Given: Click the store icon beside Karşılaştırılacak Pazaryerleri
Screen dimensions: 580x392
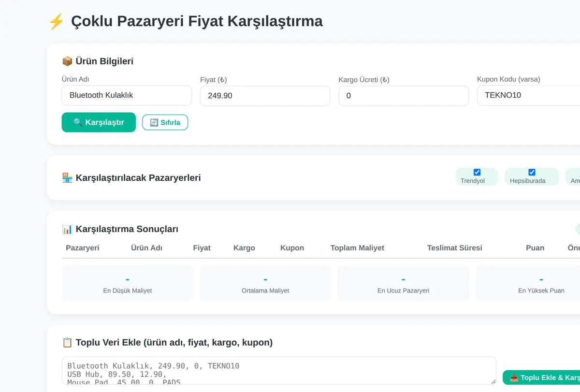Looking at the screenshot, I should coord(67,177).
